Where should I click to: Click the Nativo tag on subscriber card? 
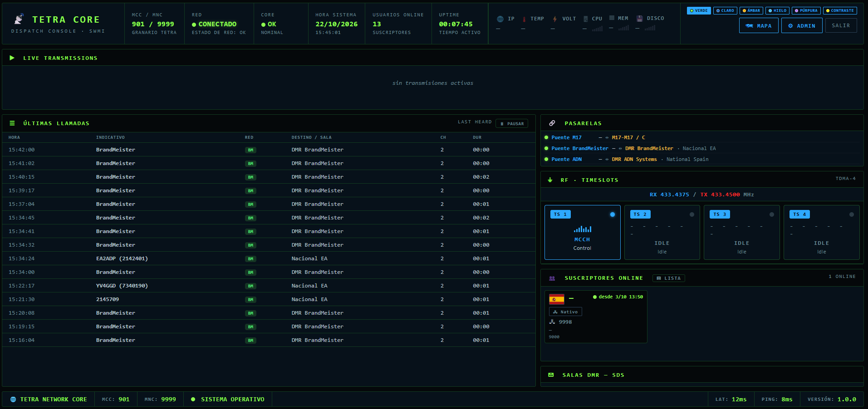(x=565, y=312)
